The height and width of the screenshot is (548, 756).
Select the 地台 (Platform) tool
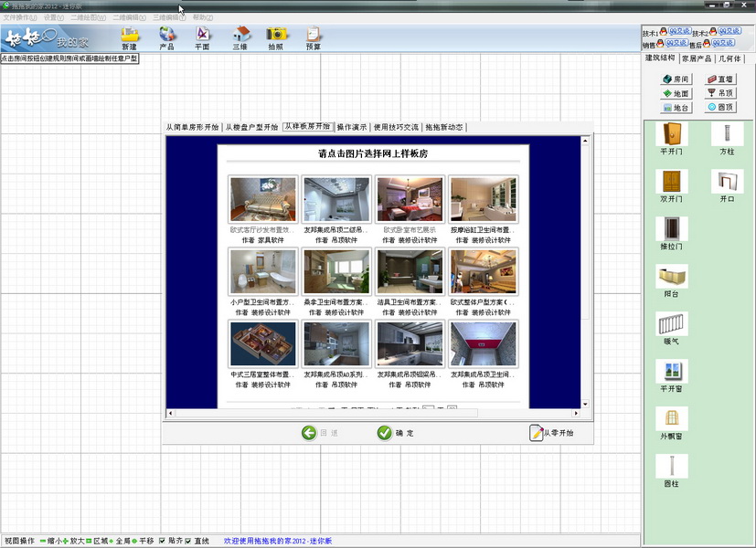pos(676,108)
